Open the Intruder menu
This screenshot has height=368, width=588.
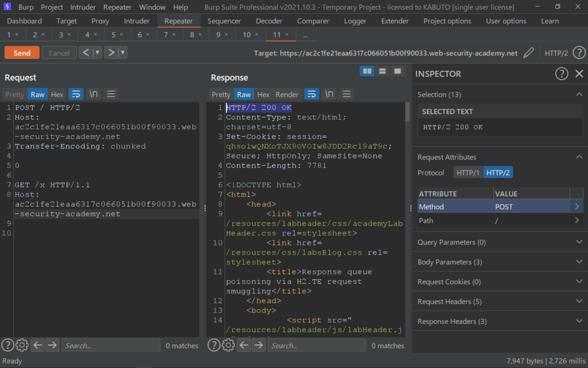coord(83,7)
